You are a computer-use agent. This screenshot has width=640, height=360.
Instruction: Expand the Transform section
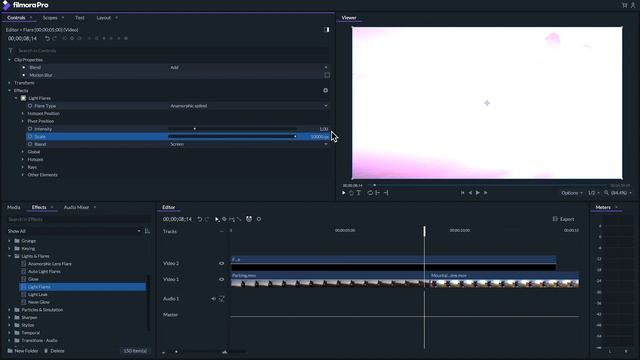pos(9,83)
